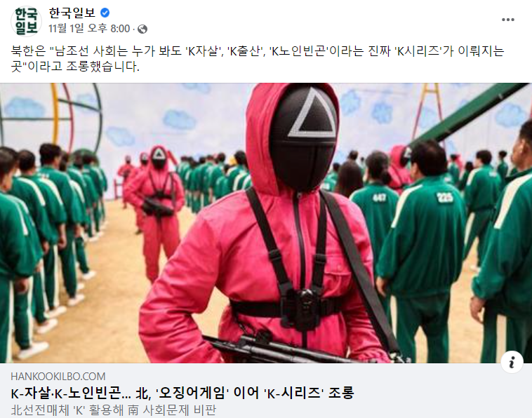Click the info icon on article image
Screen dimensions: 532x418
512,362
